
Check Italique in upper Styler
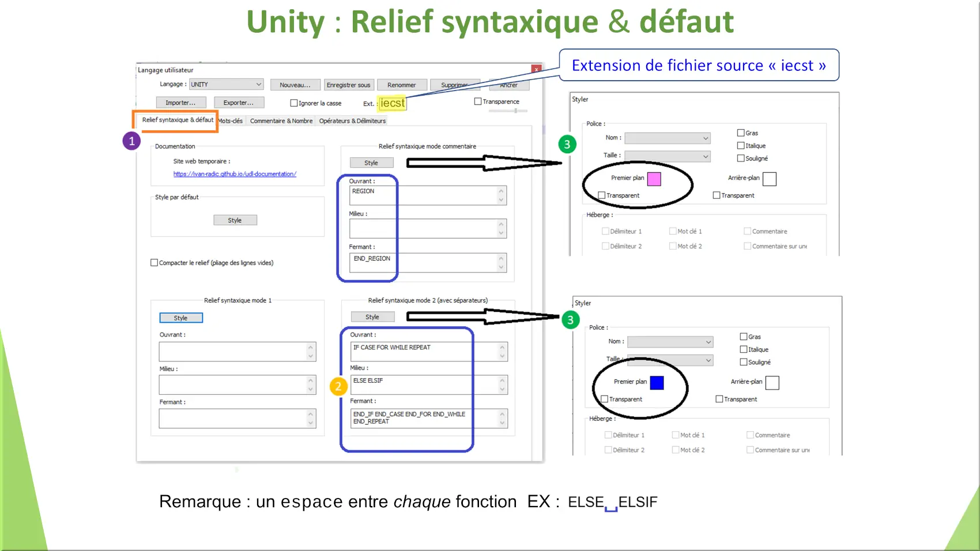coord(741,146)
